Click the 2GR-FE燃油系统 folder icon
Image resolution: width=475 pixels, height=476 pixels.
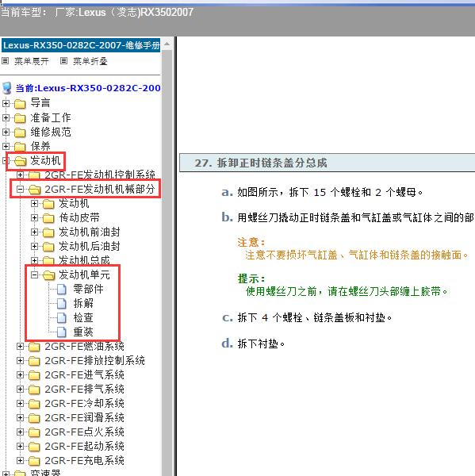pos(34,347)
